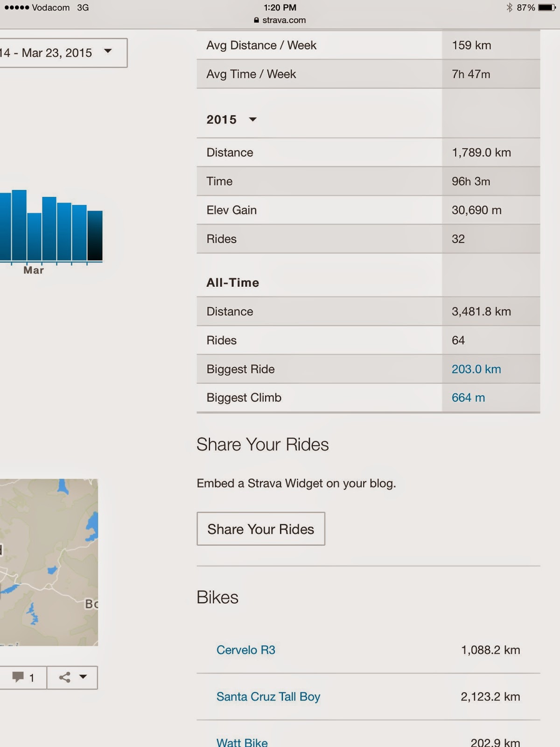This screenshot has width=560, height=747.
Task: Click the share icon below the map
Action: [x=65, y=677]
